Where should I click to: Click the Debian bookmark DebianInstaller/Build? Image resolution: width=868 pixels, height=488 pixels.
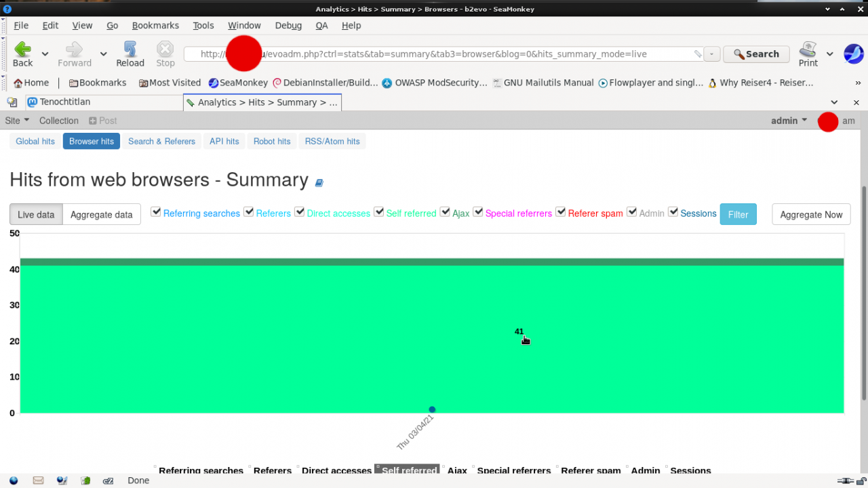[325, 83]
